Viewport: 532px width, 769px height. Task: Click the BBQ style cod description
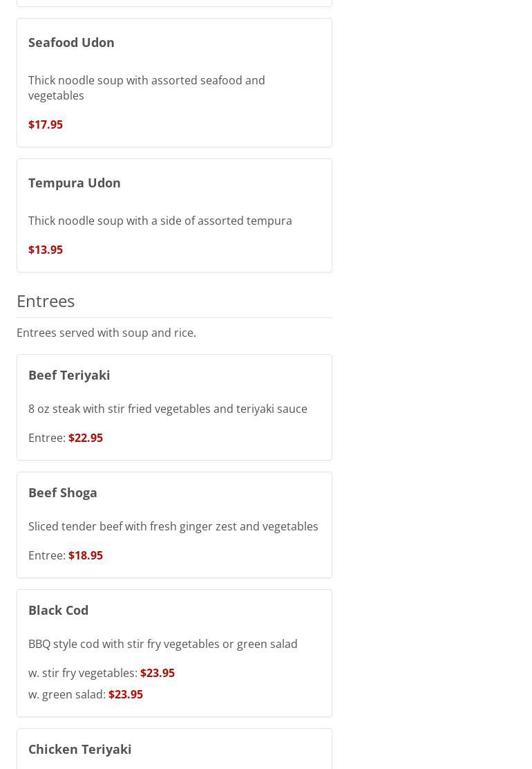coord(162,644)
